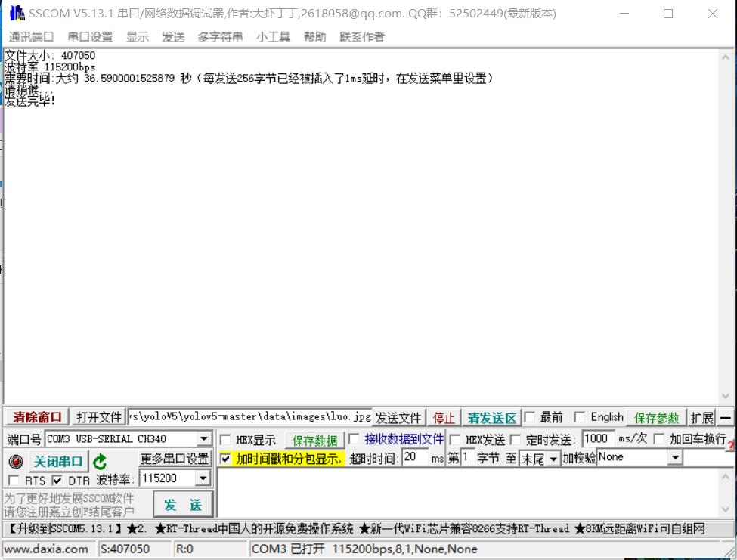This screenshot has height=560, width=737.
Task: Open the COM3 port selection dropdown
Action: pos(204,438)
